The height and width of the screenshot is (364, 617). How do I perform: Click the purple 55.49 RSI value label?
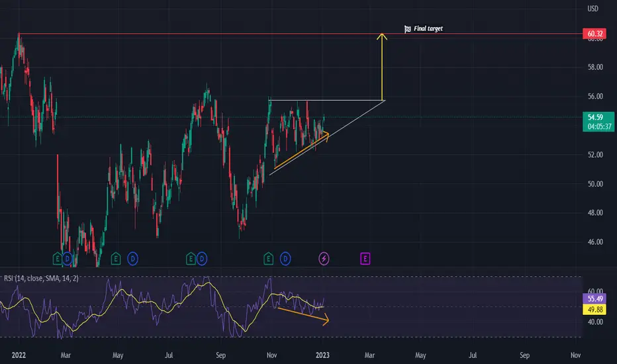click(x=595, y=298)
